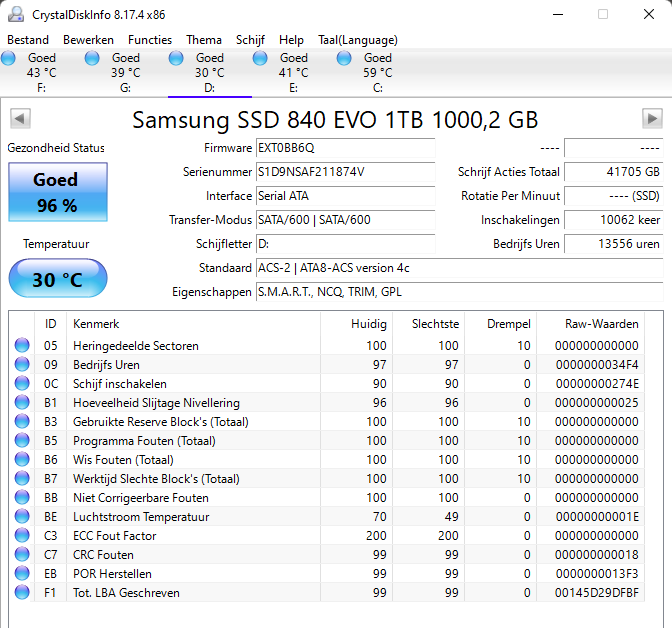672x628 pixels.
Task: Click the Standaard field ACS-2
Action: [459, 268]
